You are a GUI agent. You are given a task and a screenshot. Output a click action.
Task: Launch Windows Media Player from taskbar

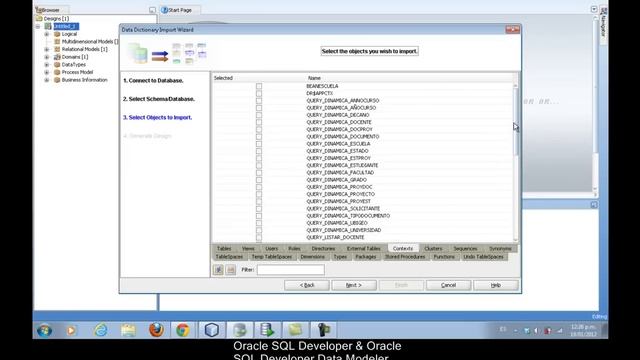pos(71,330)
